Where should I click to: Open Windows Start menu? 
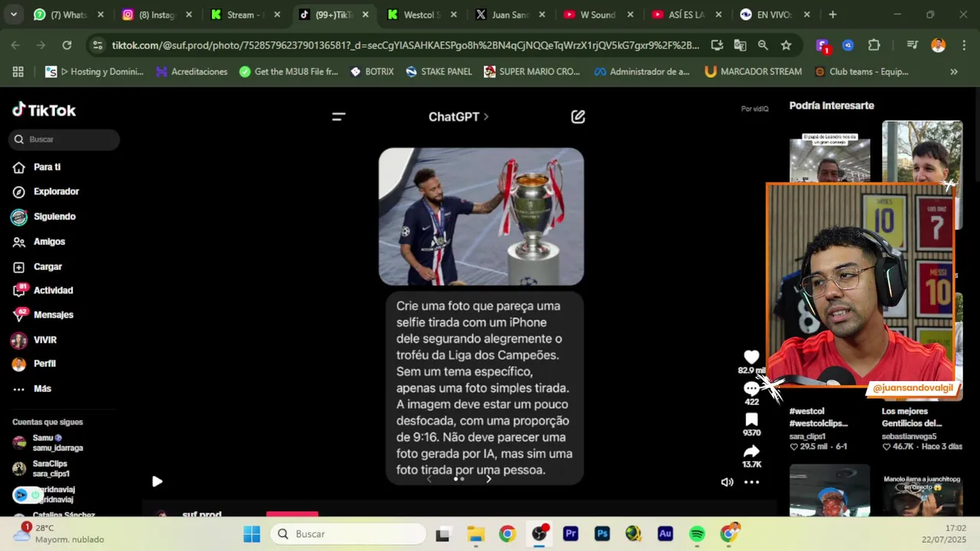pos(252,534)
